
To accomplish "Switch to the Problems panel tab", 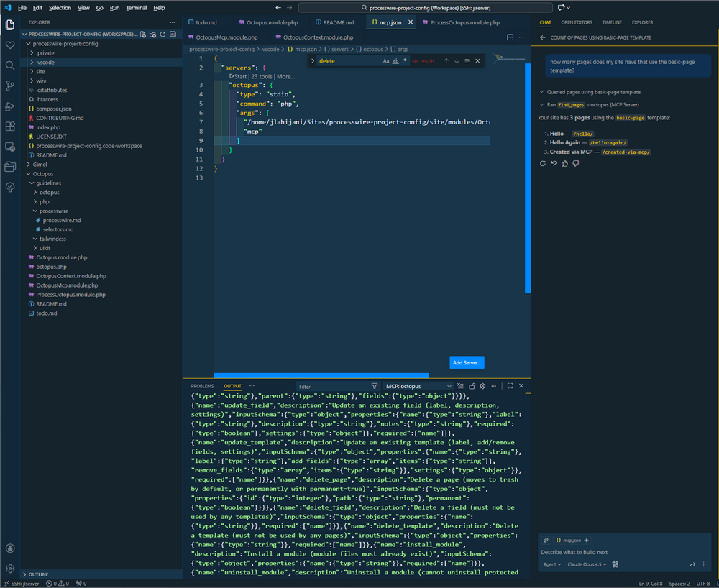I will click(202, 386).
